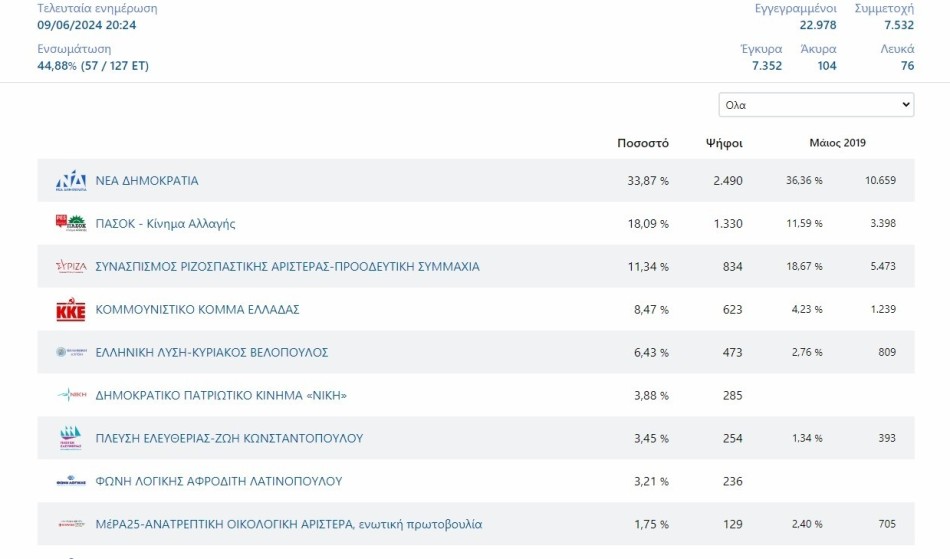This screenshot has width=950, height=559.
Task: Click the ΜέΡΑ25 party logo
Action: coord(71,524)
